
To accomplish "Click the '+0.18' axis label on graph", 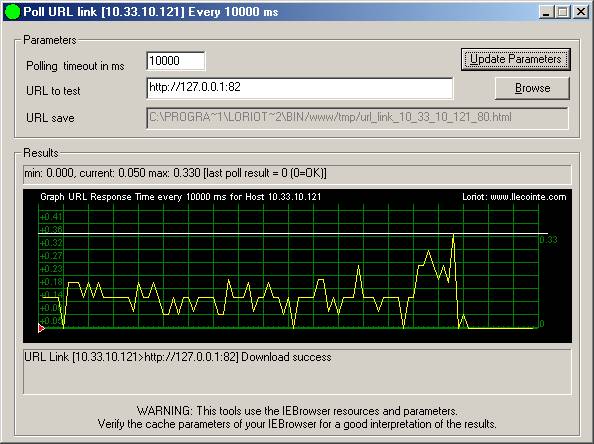I will click(51, 282).
